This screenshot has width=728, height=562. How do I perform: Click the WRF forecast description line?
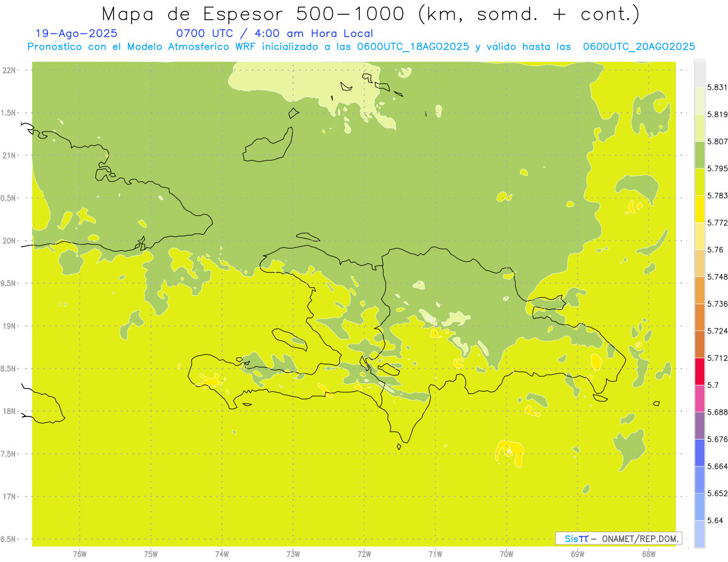pyautogui.click(x=361, y=47)
